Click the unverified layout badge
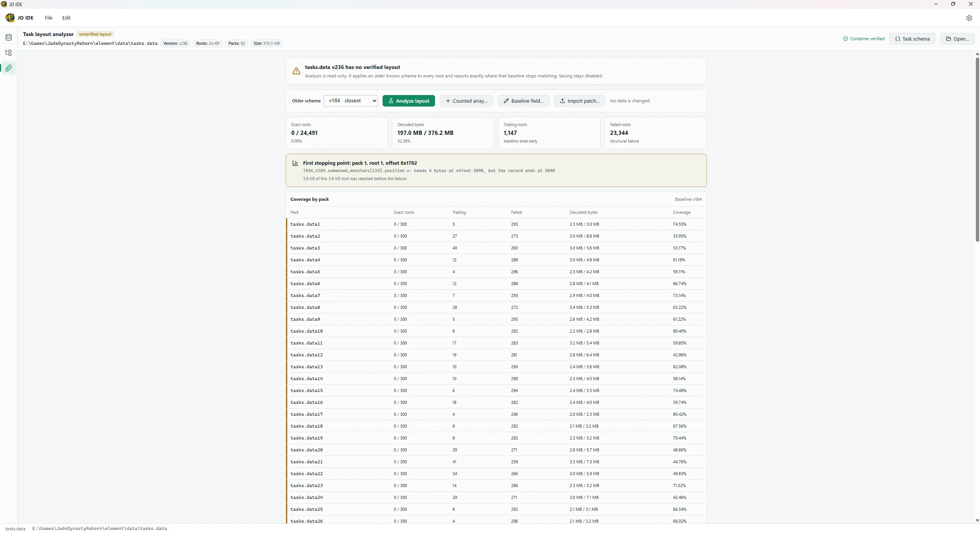Screen dimensions: 980x533 (95, 34)
